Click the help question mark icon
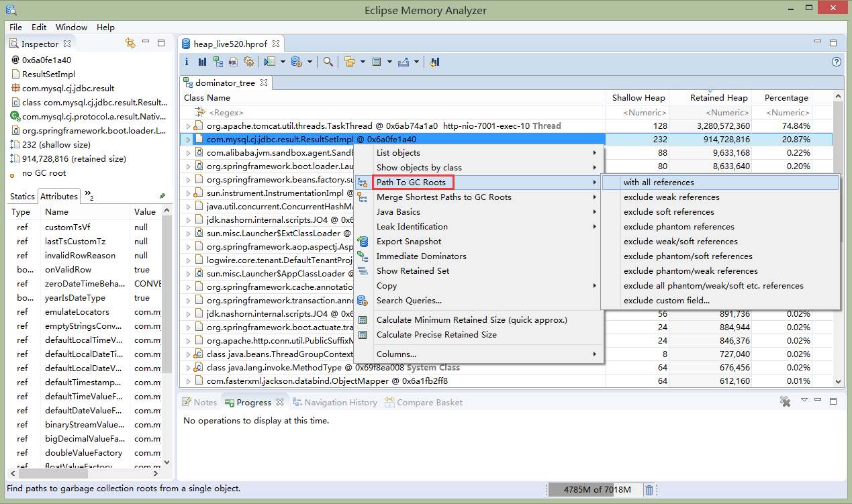Viewport: 852px width, 504px height. pos(837,62)
